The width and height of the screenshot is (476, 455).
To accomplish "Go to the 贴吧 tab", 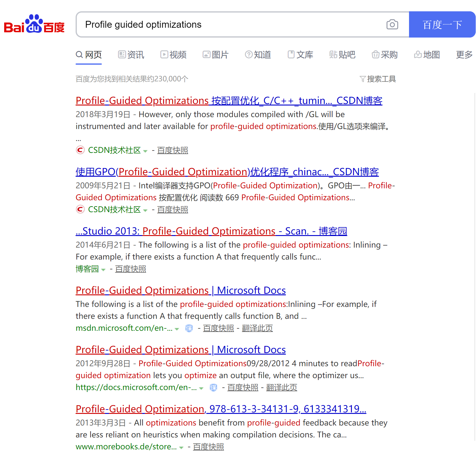I will click(342, 55).
